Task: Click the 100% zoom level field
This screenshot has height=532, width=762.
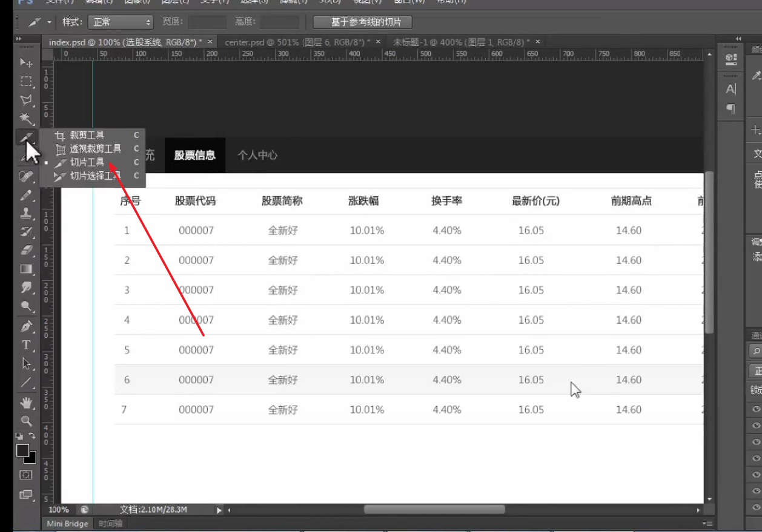Action: point(59,510)
